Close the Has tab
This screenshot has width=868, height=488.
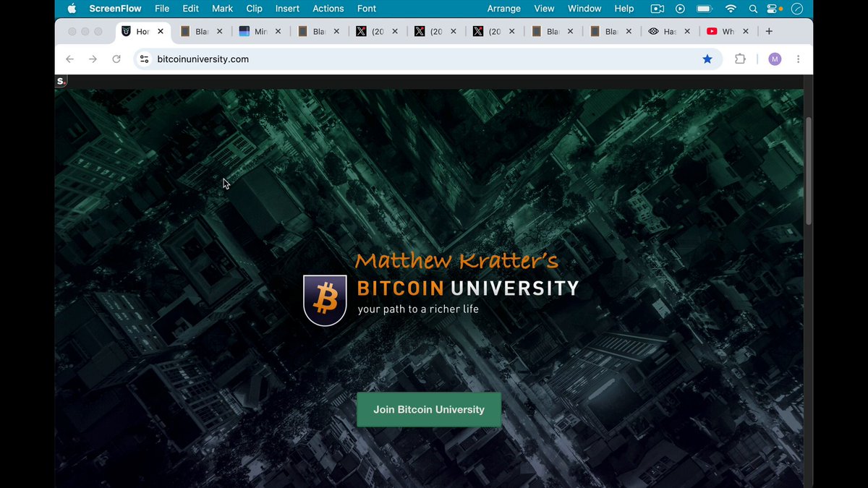(x=687, y=32)
